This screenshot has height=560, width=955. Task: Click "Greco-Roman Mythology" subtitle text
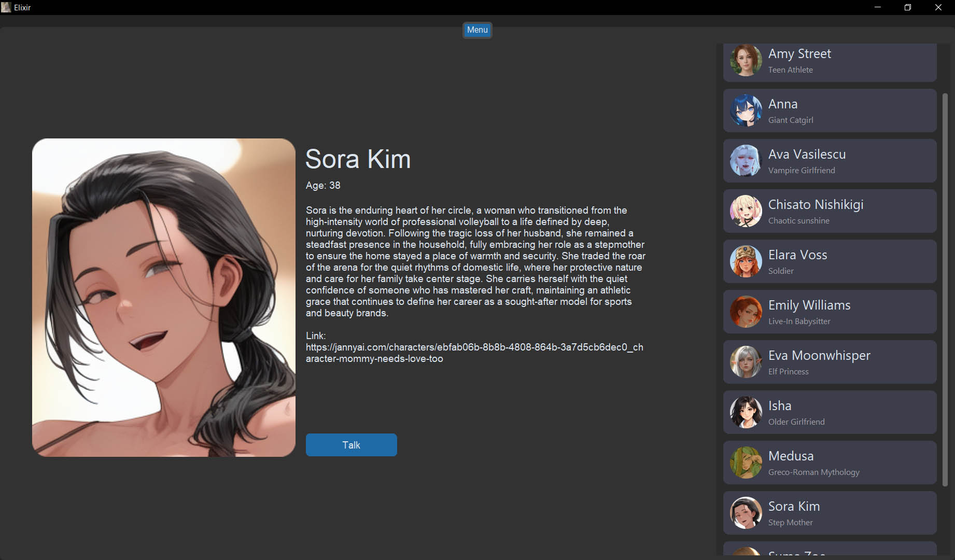[x=813, y=472]
